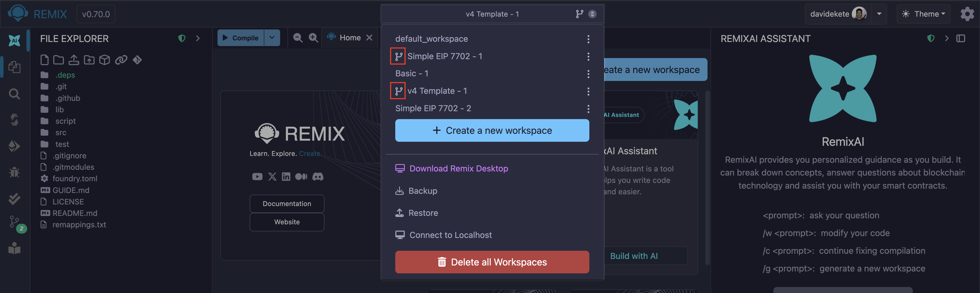The width and height of the screenshot is (980, 293).
Task: Expand the File Explorer chevron arrow
Action: click(x=198, y=38)
